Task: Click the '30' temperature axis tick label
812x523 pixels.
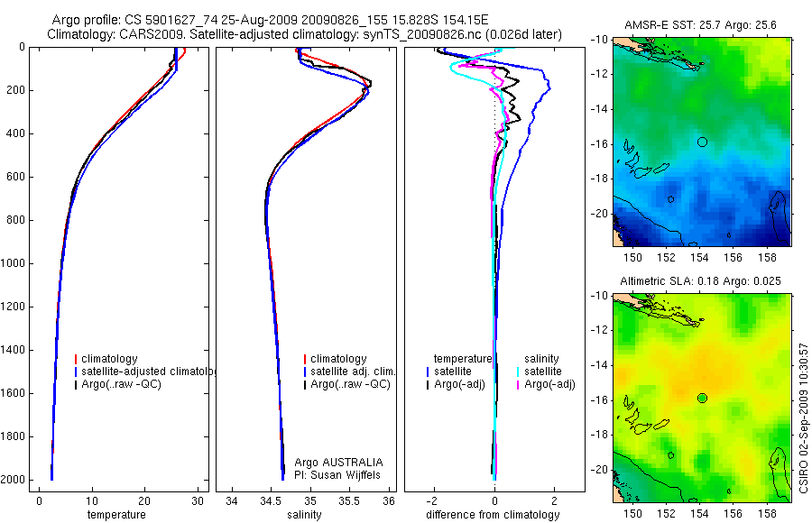Action: click(x=198, y=501)
